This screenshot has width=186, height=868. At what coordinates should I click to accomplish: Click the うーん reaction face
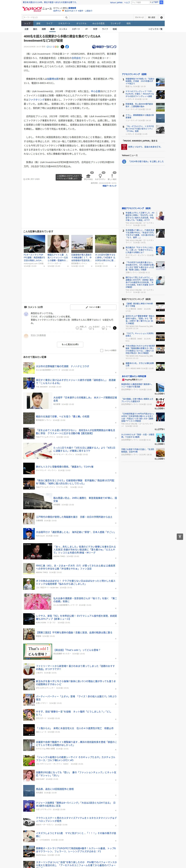click(103, 328)
